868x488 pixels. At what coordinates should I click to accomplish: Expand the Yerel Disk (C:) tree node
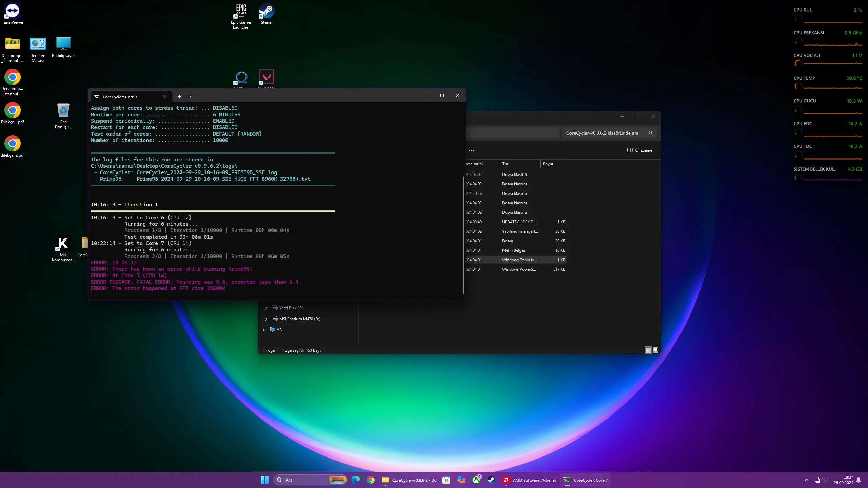[x=266, y=308]
